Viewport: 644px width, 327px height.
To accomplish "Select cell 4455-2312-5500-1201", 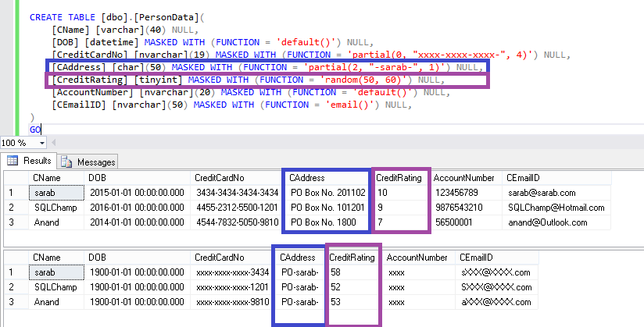I will coord(237,208).
